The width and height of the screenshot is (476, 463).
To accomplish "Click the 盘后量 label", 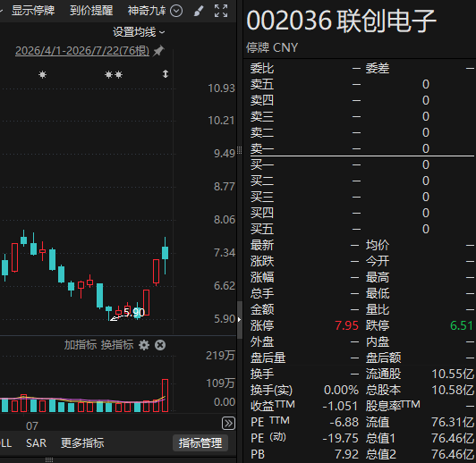I will (268, 358).
